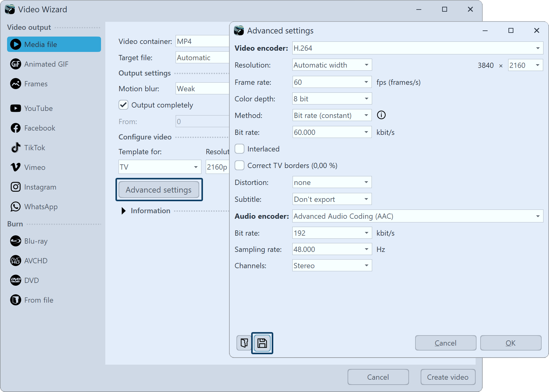Screen dimensions: 549x392
Task: Select the Vimeo output option
Action: [x=34, y=167]
